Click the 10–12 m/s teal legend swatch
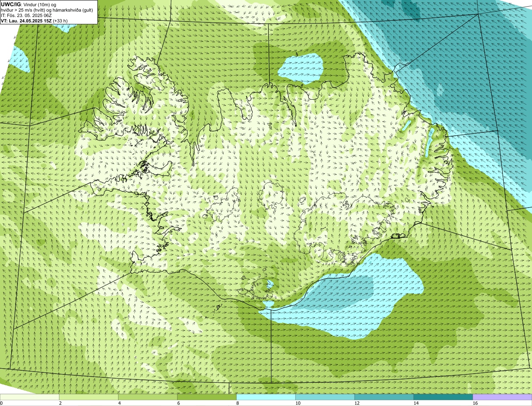This screenshot has width=532, height=406. click(x=325, y=397)
